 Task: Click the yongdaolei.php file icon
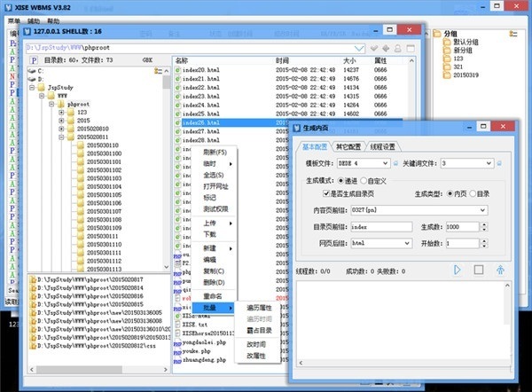[x=177, y=343]
